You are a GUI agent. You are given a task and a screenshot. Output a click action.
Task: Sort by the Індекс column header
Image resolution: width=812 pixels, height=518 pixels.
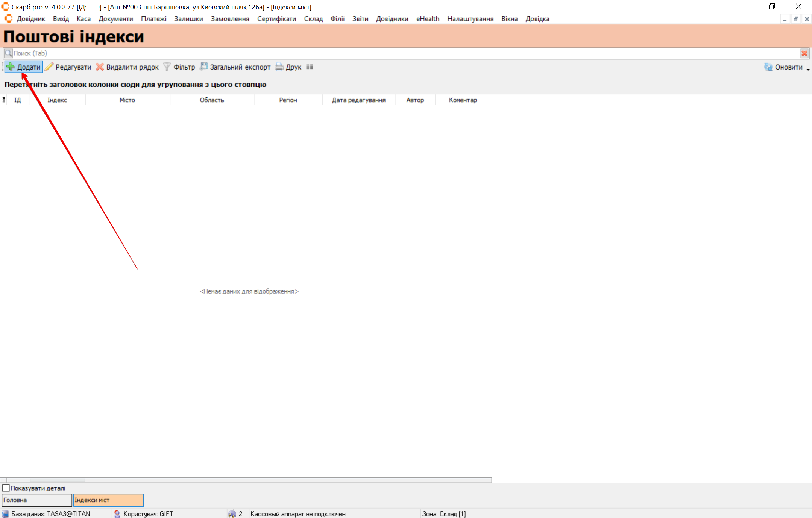tap(57, 100)
